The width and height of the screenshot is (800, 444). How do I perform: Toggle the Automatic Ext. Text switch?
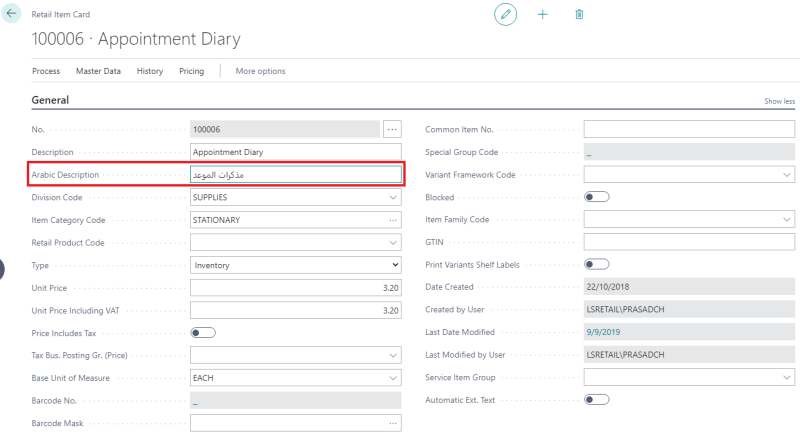(x=596, y=400)
